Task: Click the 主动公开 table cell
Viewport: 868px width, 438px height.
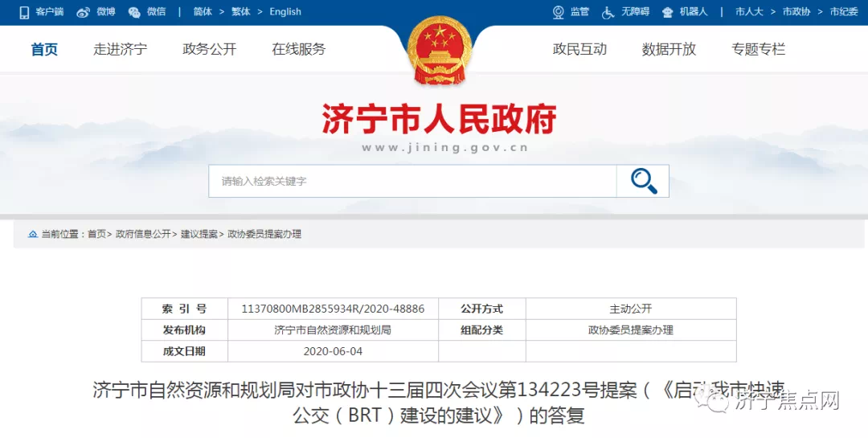Action: click(x=631, y=309)
